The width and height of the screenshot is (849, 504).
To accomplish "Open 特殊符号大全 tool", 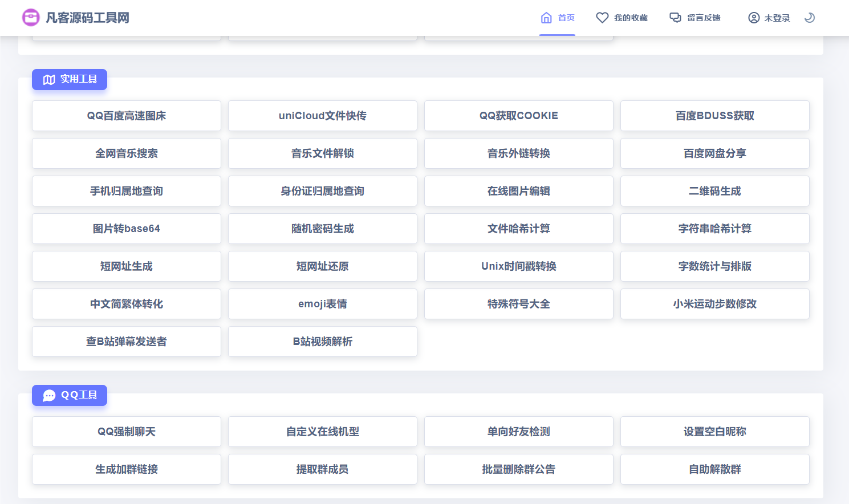I will coord(519,304).
